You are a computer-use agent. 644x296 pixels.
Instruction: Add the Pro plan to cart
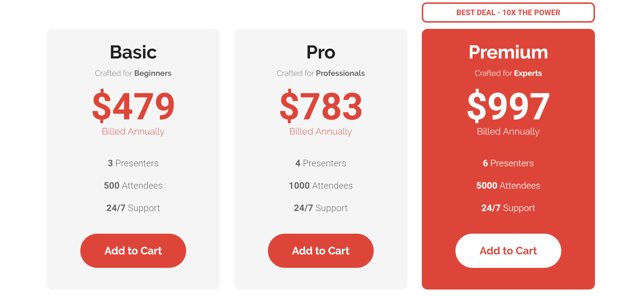coord(321,251)
